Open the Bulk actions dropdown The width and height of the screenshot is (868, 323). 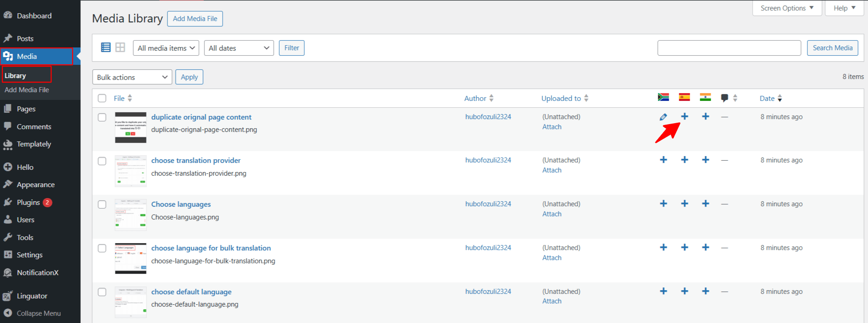coord(132,77)
